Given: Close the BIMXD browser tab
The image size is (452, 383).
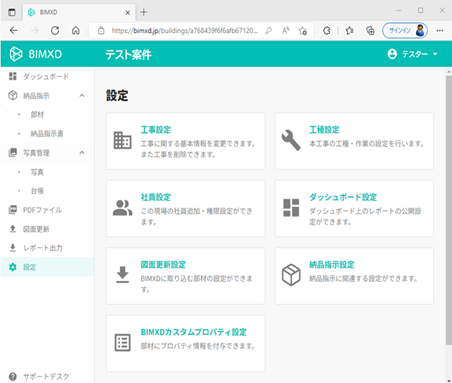Looking at the screenshot, I should (128, 13).
